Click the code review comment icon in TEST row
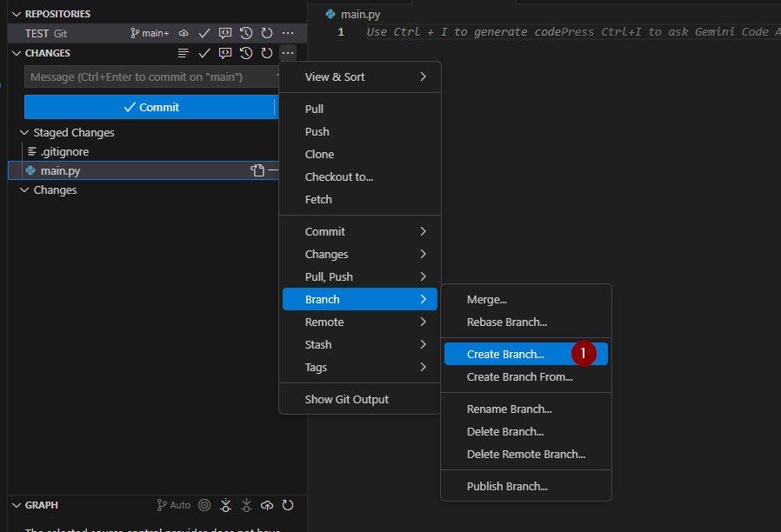This screenshot has height=532, width=781. [225, 33]
